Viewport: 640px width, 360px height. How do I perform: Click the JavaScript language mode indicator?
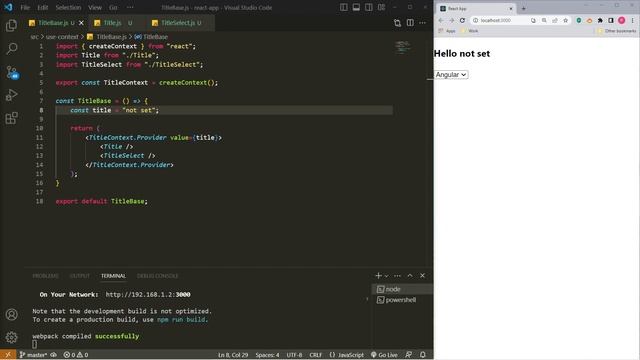(347, 355)
